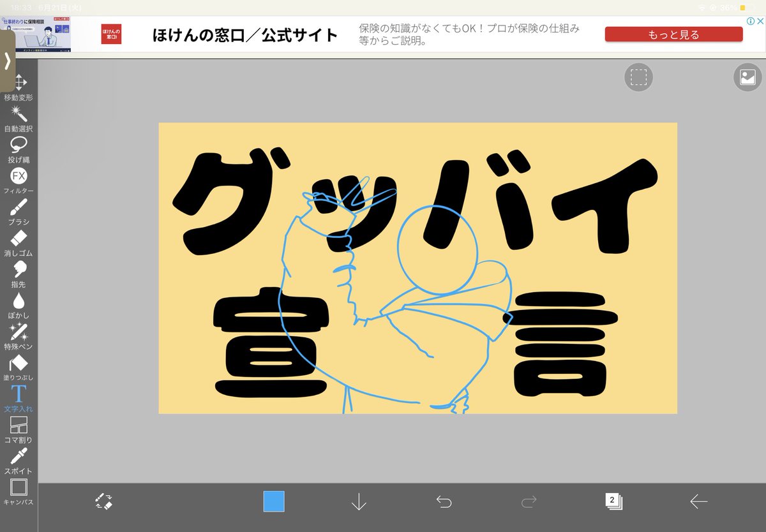Click the ほけんの窓口 red logo
Image resolution: width=766 pixels, height=532 pixels.
point(111,34)
